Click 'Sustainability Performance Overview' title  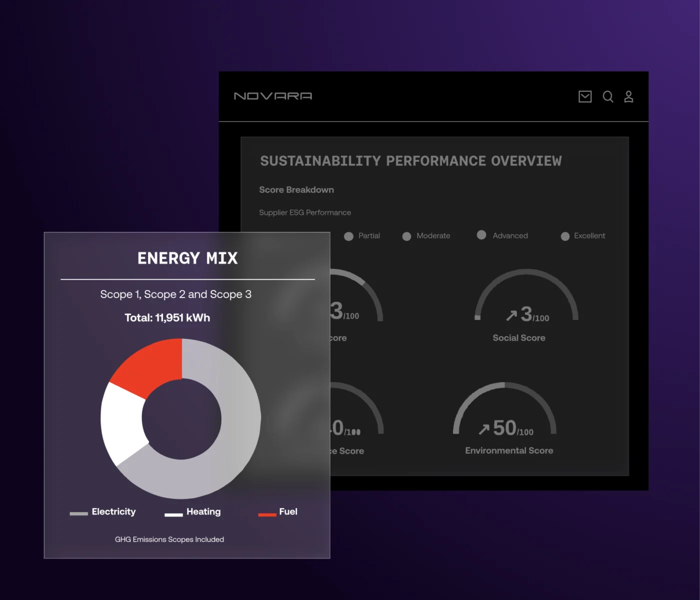411,161
